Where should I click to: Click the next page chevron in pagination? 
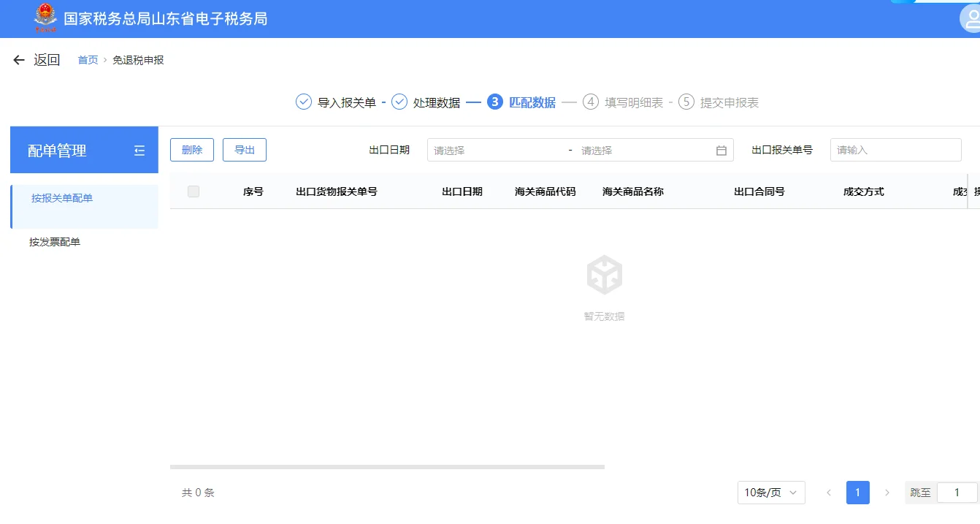click(887, 493)
